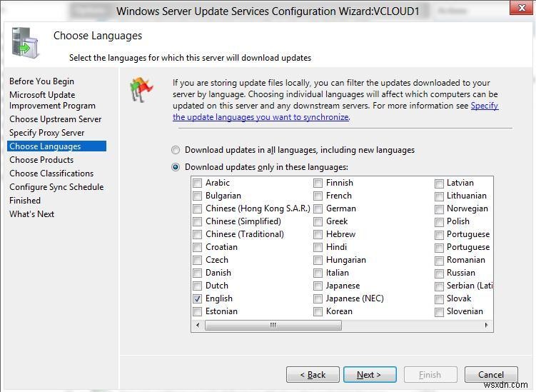Check the Hebrew checkbox

coord(318,234)
